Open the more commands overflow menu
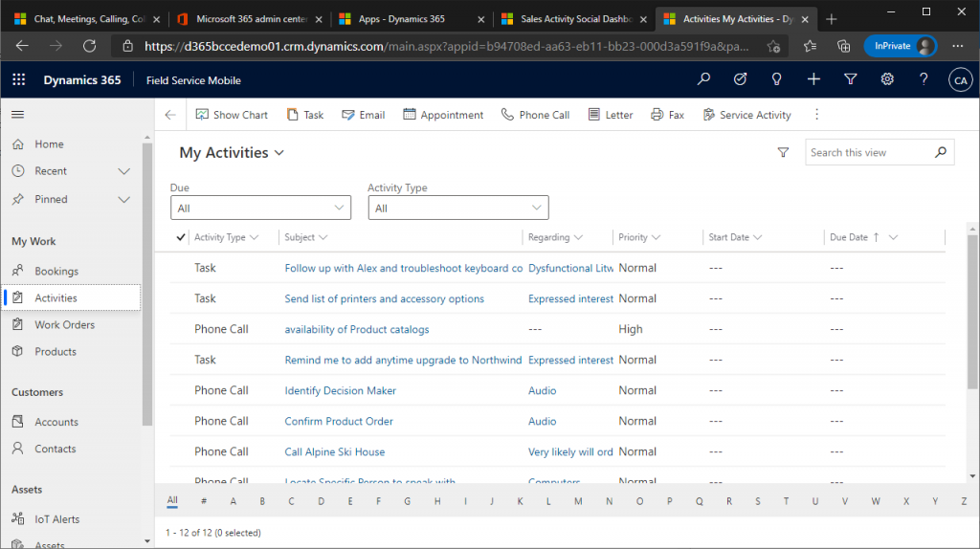The height and width of the screenshot is (549, 980). coord(816,115)
